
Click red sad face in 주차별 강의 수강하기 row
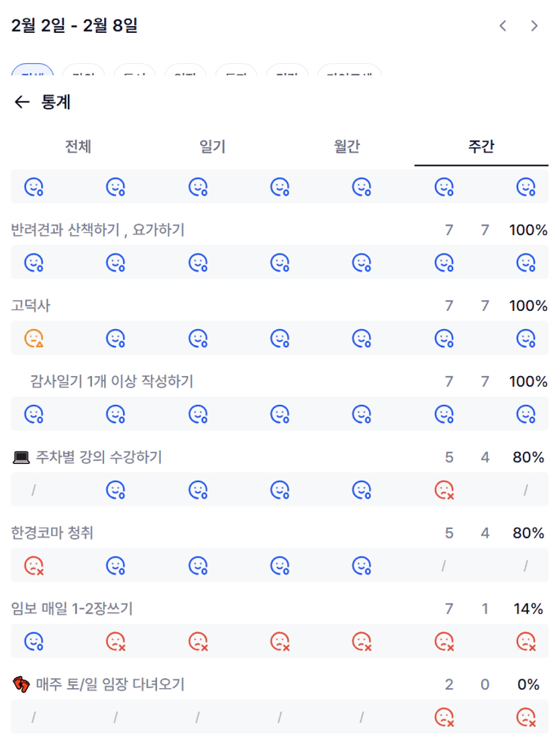[x=444, y=489]
